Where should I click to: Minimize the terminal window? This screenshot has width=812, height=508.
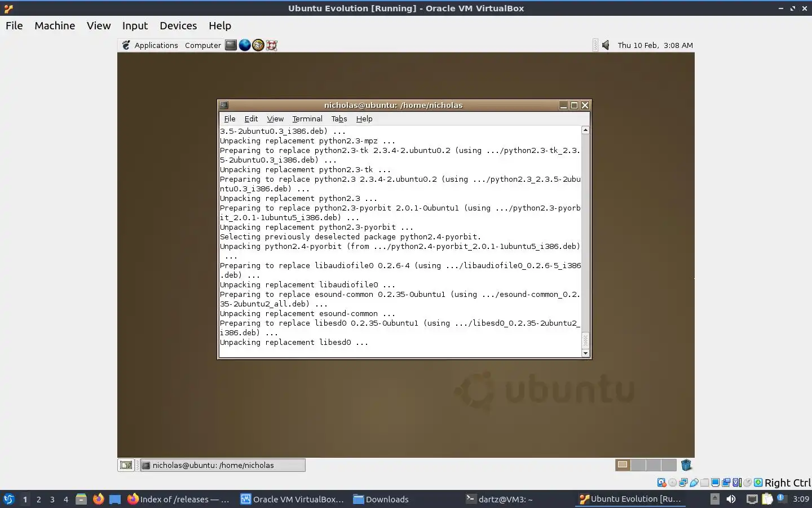click(x=563, y=105)
